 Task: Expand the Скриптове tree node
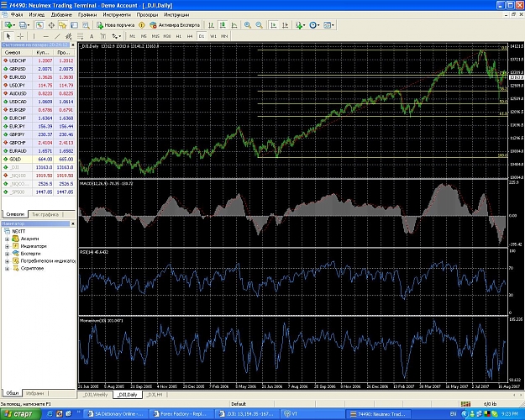7,268
